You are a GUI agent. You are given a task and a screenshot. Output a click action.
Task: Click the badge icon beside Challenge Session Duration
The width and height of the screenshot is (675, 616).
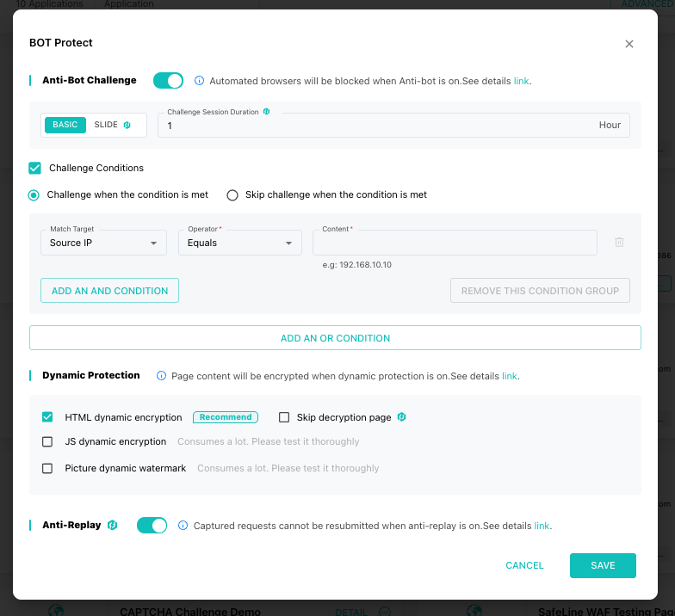point(267,112)
